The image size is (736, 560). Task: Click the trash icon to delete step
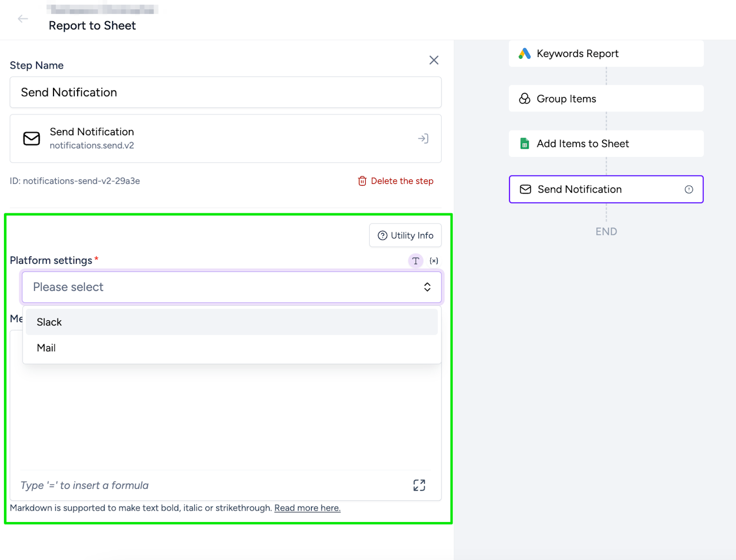pos(362,181)
